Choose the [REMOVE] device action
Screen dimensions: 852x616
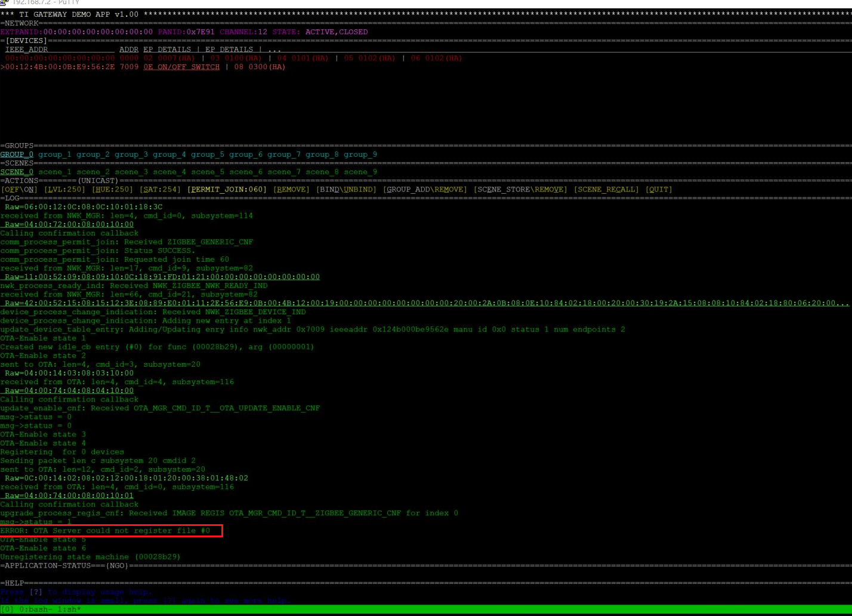pyautogui.click(x=291, y=190)
